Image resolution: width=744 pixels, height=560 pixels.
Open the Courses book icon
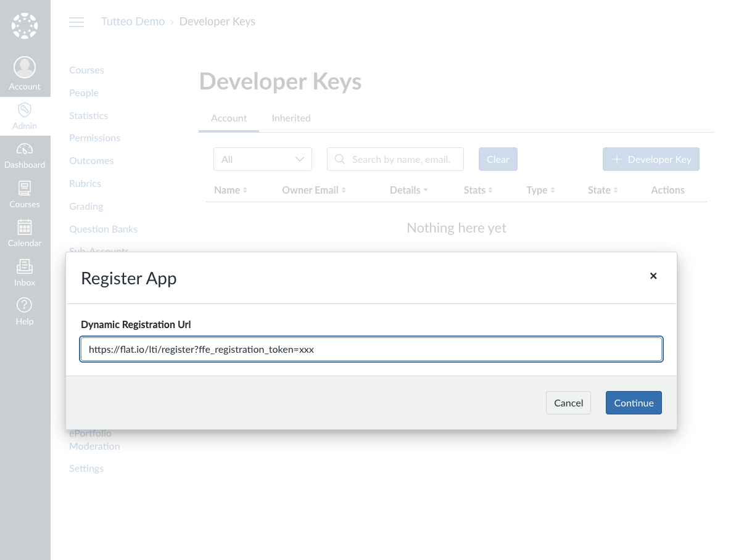click(x=25, y=189)
